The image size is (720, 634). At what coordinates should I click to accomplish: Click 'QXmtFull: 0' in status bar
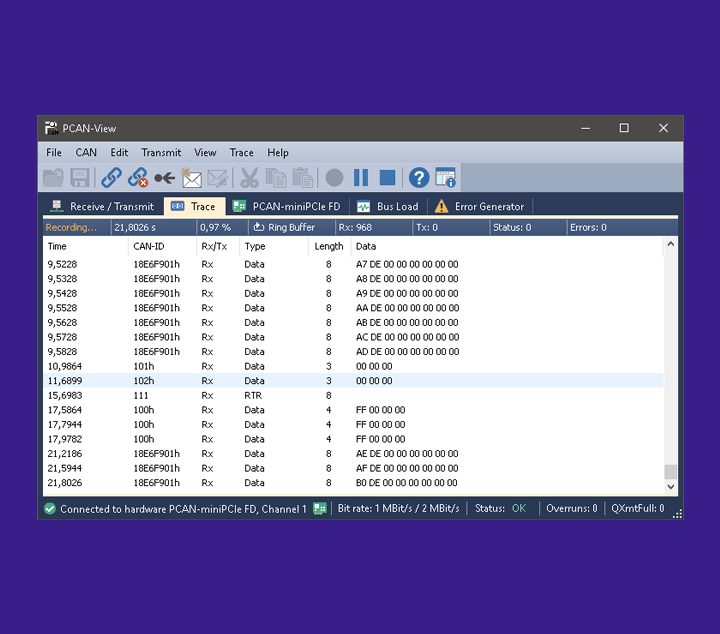tap(637, 509)
